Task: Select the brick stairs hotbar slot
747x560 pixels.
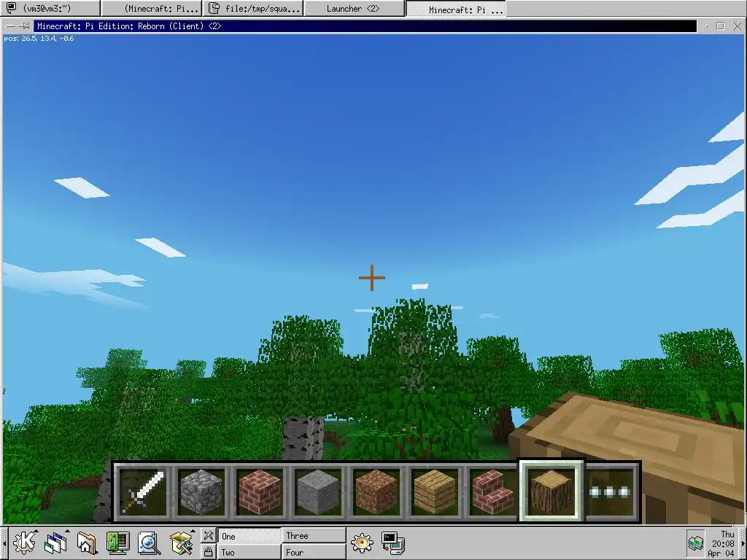Action: pyautogui.click(x=492, y=492)
